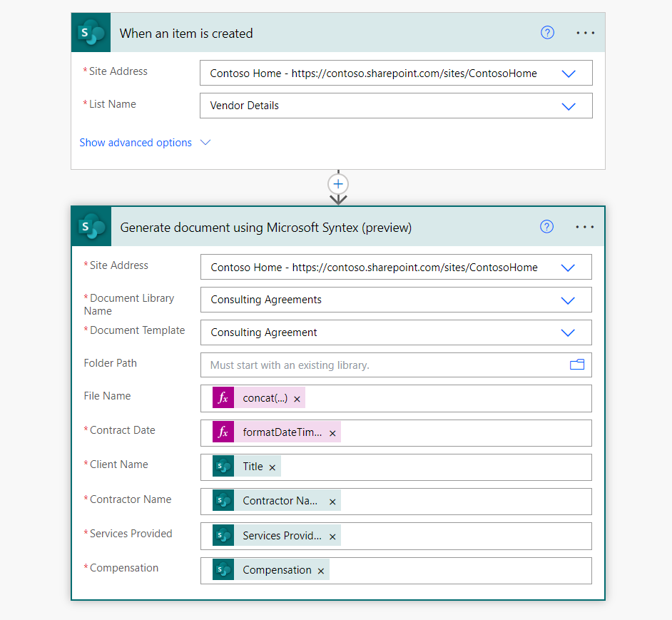Expand the trigger's Site Address dropdown

pyautogui.click(x=569, y=73)
